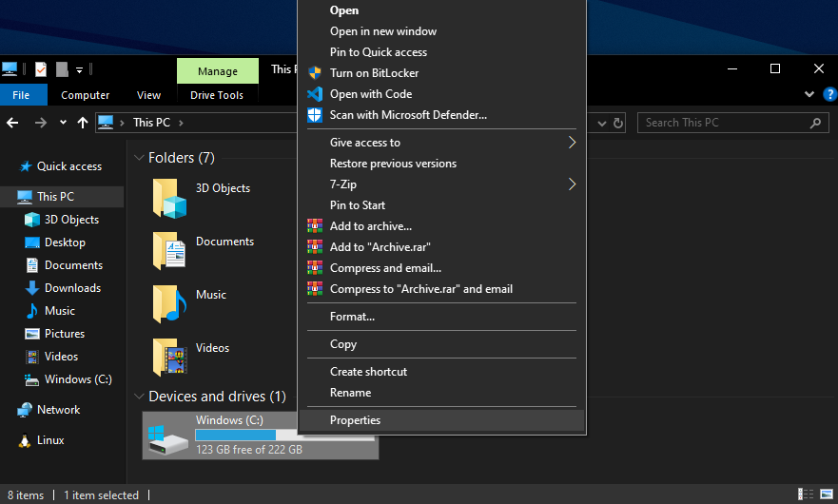
Task: Open the Help question mark icon
Action: [830, 94]
